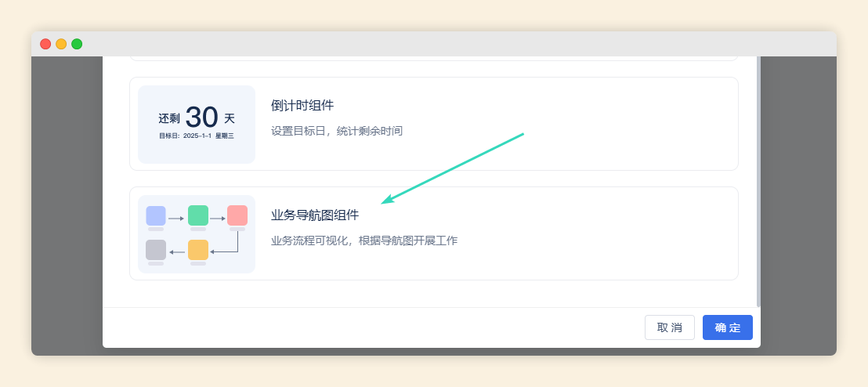
Task: Click the dialog's vertical scrollbar
Action: pos(758,180)
